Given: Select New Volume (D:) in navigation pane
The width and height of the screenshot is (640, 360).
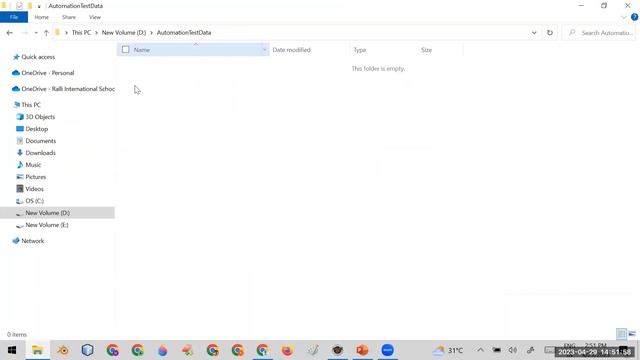Looking at the screenshot, I should pyautogui.click(x=57, y=213).
